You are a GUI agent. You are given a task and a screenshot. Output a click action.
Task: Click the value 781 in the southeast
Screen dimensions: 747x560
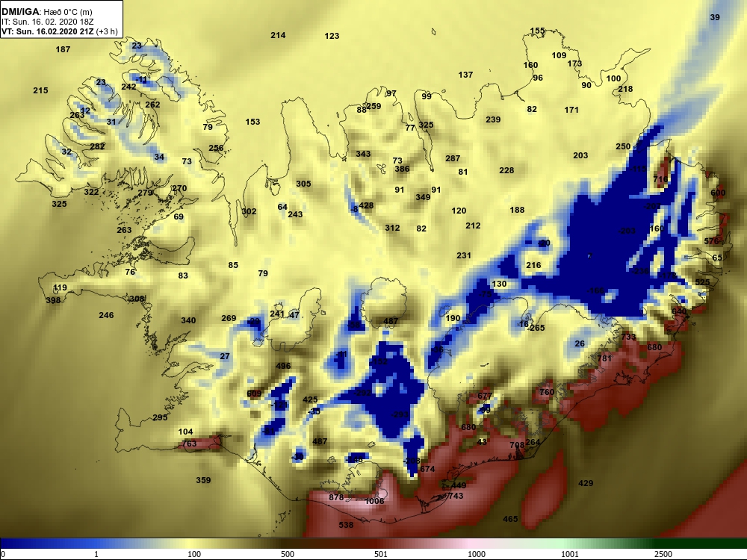click(604, 358)
